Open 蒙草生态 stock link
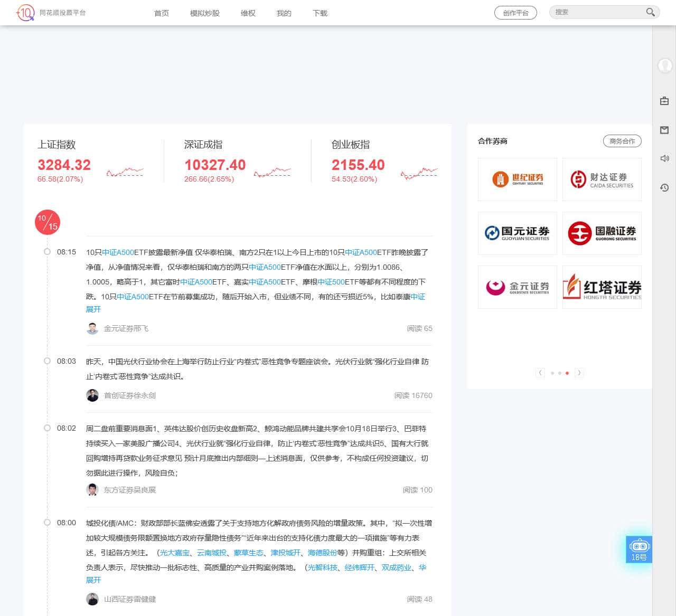Viewport: 676px width, 616px height. (249, 553)
